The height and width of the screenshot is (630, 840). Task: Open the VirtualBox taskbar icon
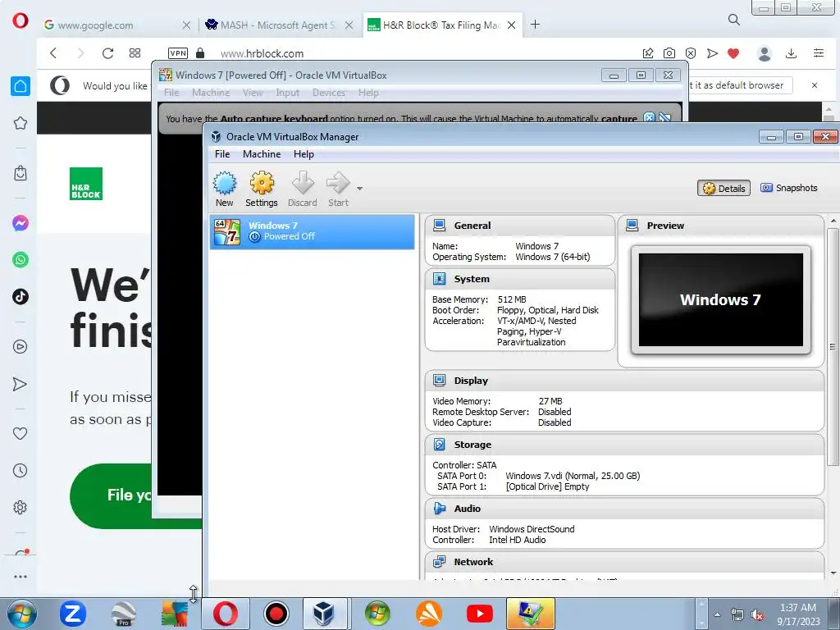323,614
